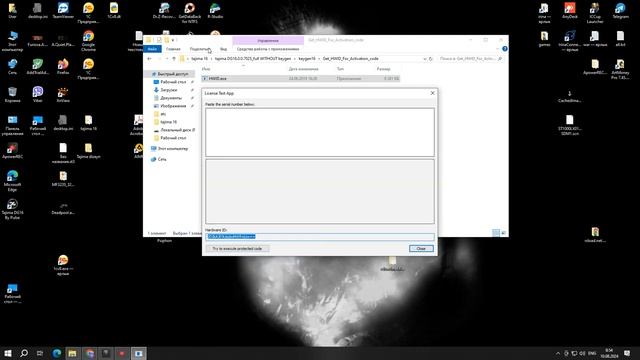Open This PC (Этот компьютер) desktop icon
The width and height of the screenshot is (640, 360).
12,41
